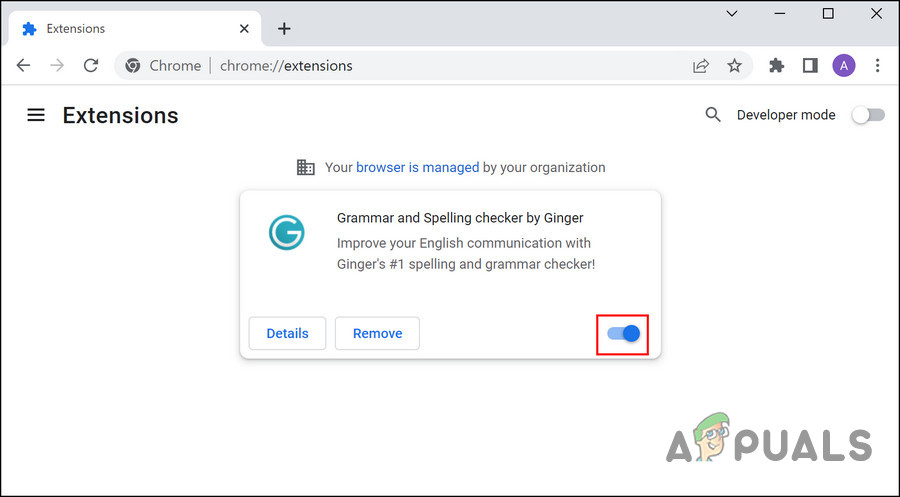Click the managed organization building icon
Screen dimensions: 900x497
click(305, 168)
